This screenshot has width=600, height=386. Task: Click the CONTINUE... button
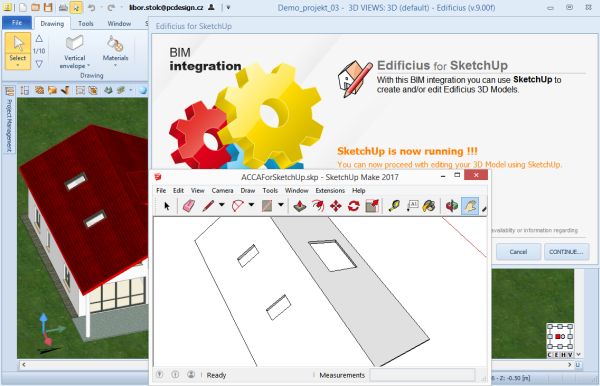click(566, 252)
